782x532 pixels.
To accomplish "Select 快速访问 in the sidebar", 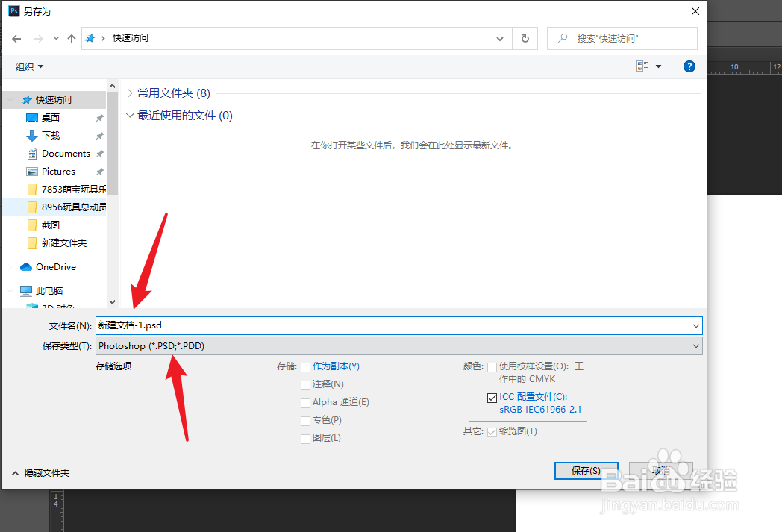I will [54, 100].
